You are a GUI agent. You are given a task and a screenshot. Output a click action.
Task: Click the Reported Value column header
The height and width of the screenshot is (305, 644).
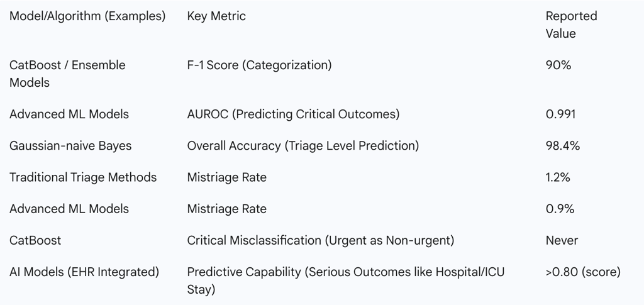(571, 25)
